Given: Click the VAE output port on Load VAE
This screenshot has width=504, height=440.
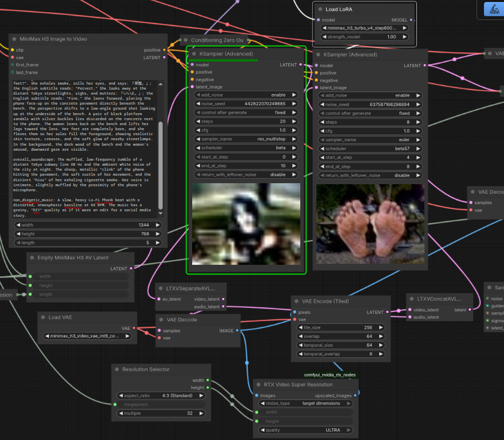Looking at the screenshot, I should point(134,328).
